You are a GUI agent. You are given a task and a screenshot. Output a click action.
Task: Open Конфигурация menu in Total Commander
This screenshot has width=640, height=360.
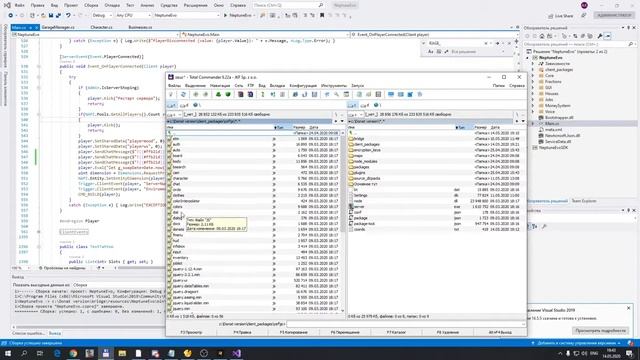[303, 86]
